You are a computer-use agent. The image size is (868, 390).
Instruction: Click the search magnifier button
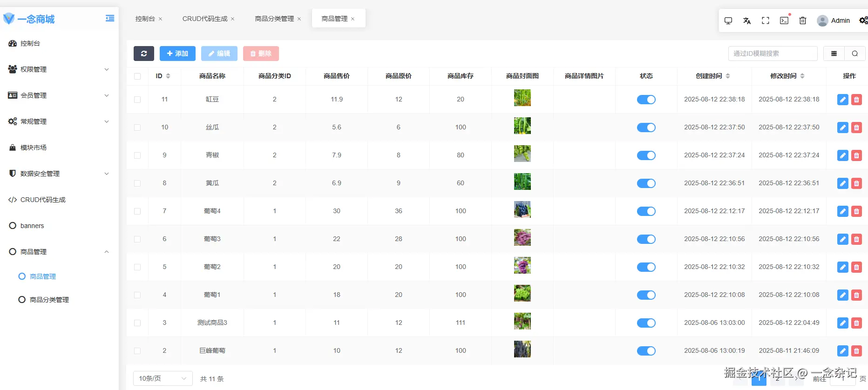tap(855, 54)
